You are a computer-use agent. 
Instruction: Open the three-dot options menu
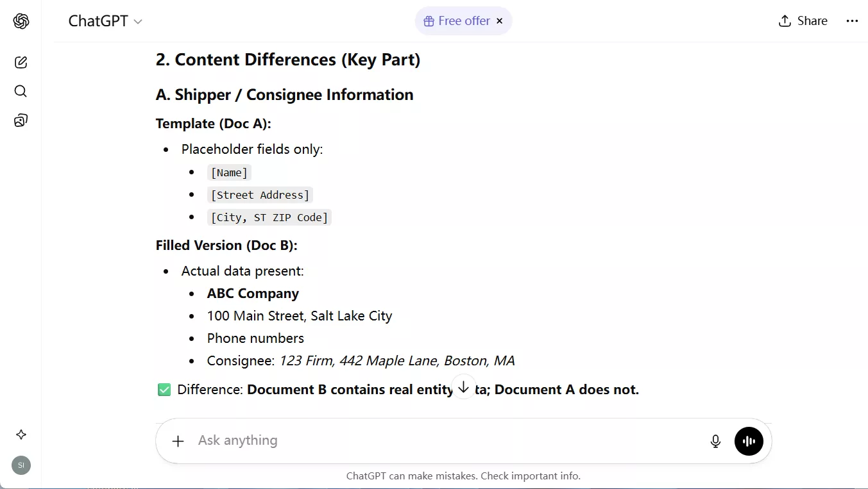(x=852, y=21)
